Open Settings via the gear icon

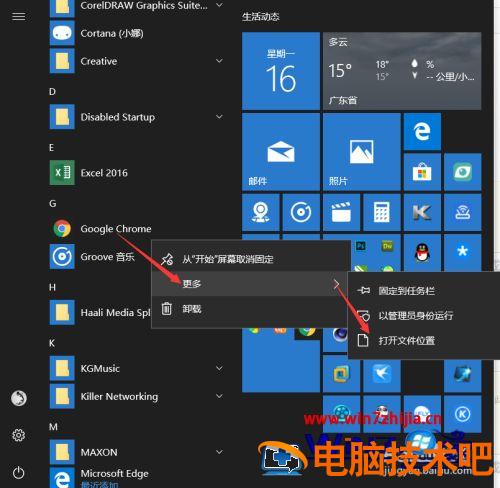(19, 435)
